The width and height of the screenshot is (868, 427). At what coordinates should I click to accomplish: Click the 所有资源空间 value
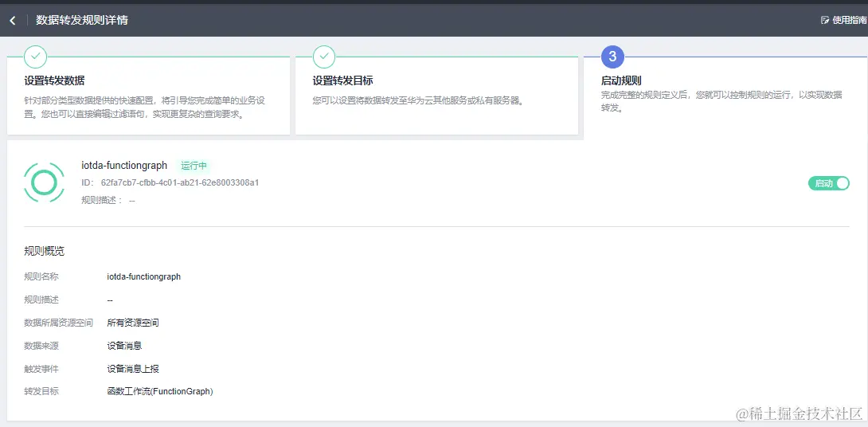point(133,323)
